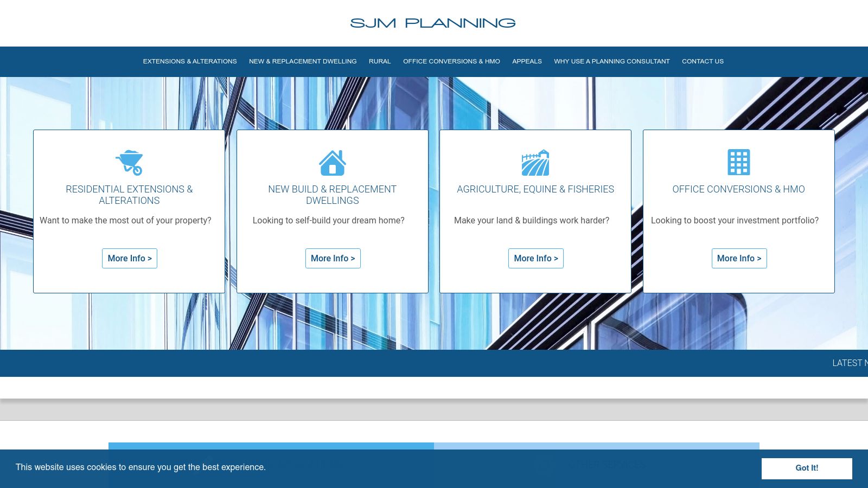Image resolution: width=868 pixels, height=488 pixels.
Task: Select WHY USE A PLANNING CONSULTANT
Action: click(x=611, y=61)
